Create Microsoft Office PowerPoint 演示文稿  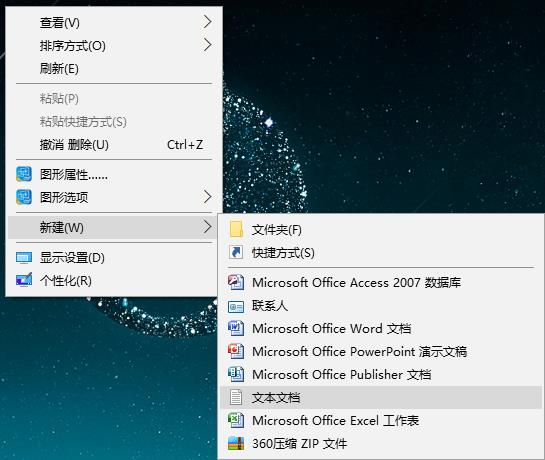pos(381,351)
